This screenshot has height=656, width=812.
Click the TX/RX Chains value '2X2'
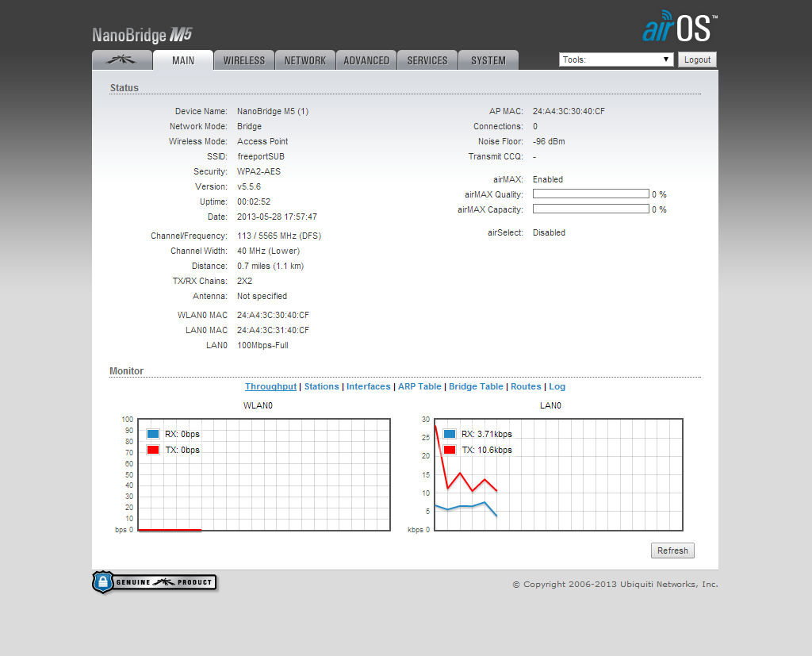coord(244,281)
